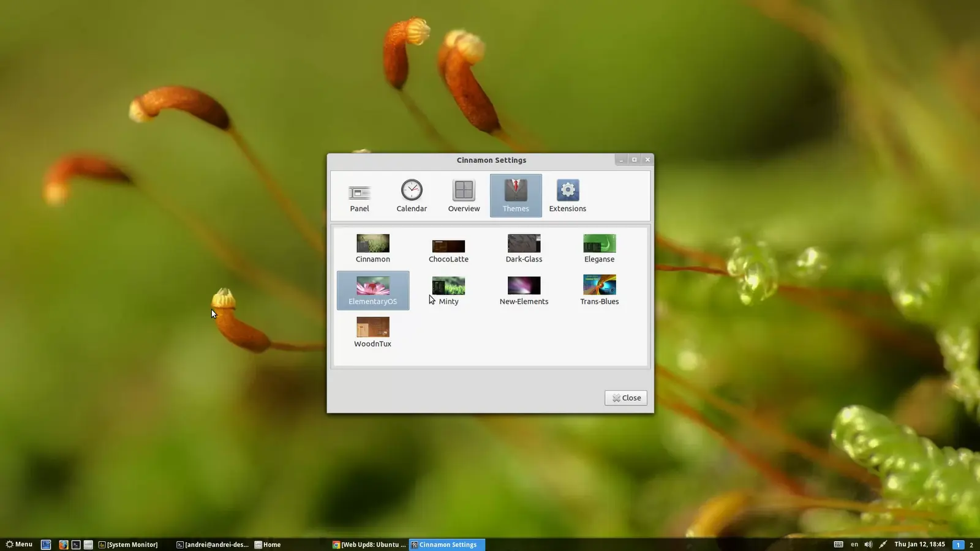This screenshot has height=551, width=980.
Task: Open the en keyboard layout indicator
Action: 854,544
